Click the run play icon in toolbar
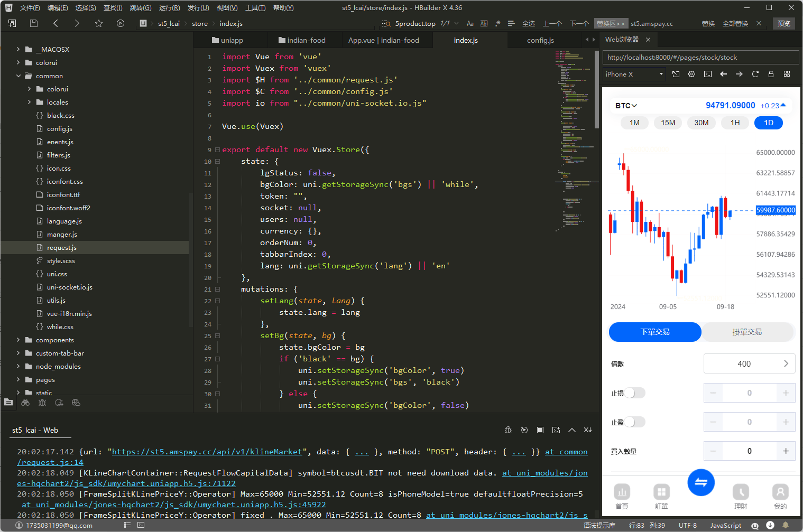Viewport: 803px width, 532px height. (121, 23)
